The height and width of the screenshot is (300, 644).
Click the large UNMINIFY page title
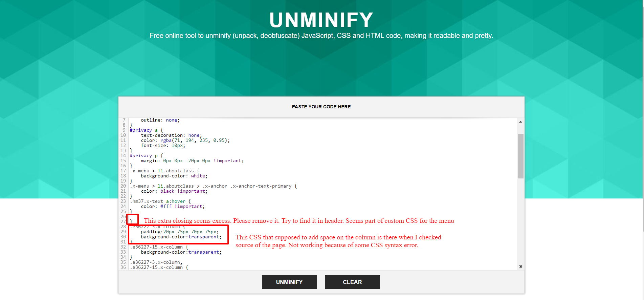[321, 20]
